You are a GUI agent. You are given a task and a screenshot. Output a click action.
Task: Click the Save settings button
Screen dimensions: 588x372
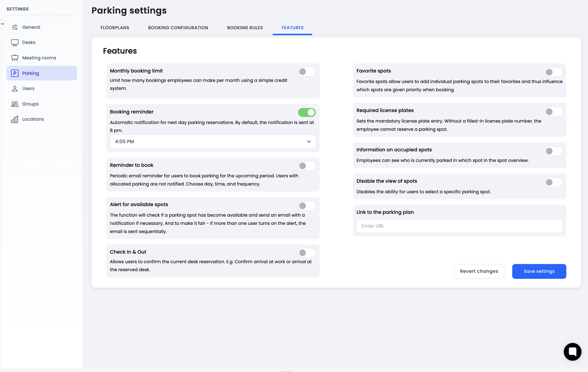point(539,271)
